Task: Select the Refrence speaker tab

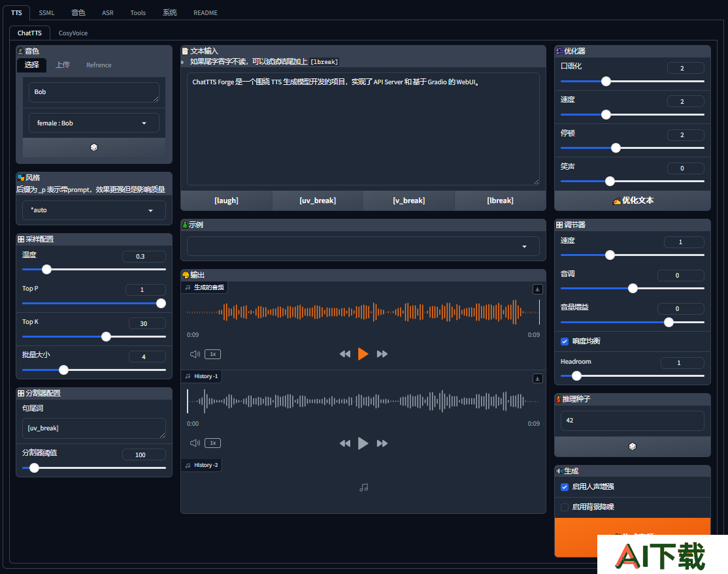Action: point(99,65)
